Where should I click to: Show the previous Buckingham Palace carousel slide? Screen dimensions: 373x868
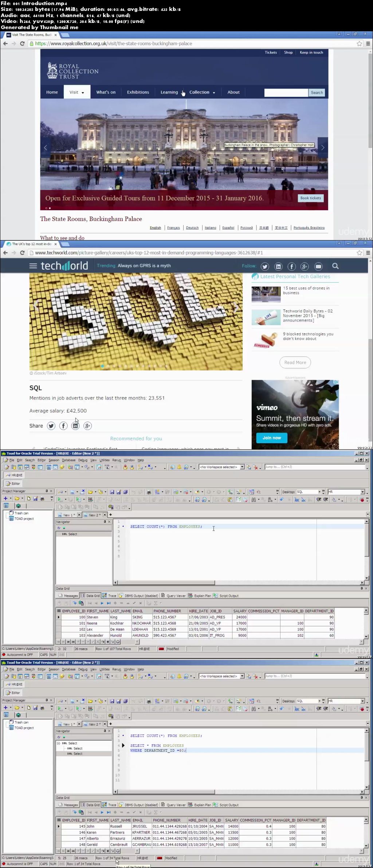coord(46,147)
